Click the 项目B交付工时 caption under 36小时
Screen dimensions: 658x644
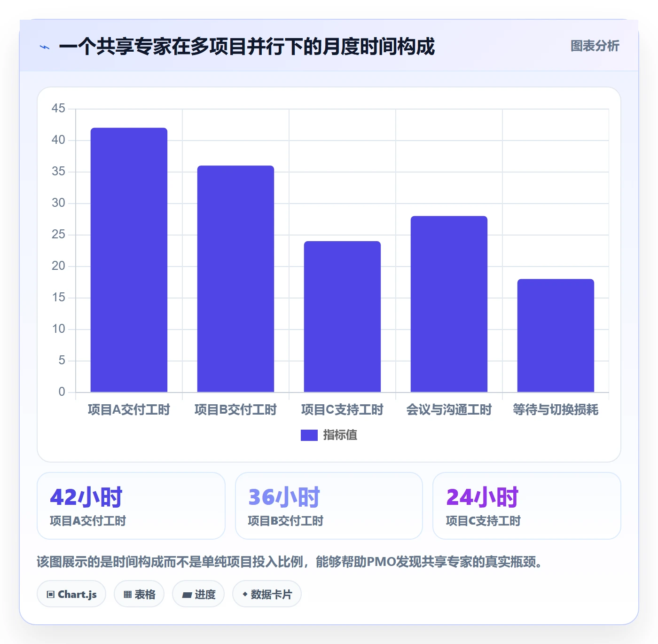click(x=286, y=521)
